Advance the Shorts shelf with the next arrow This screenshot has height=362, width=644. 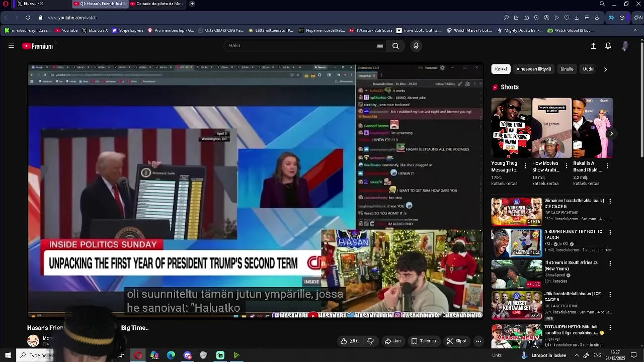click(x=611, y=133)
